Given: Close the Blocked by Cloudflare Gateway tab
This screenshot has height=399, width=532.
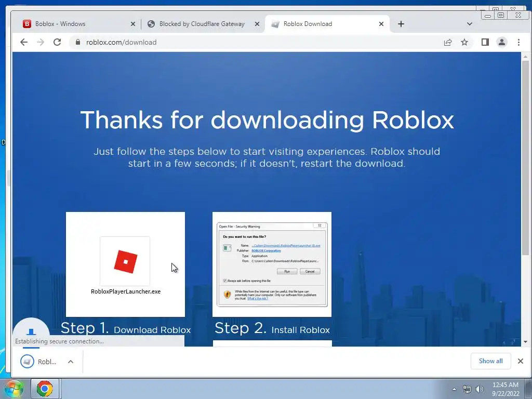Looking at the screenshot, I should [x=257, y=24].
